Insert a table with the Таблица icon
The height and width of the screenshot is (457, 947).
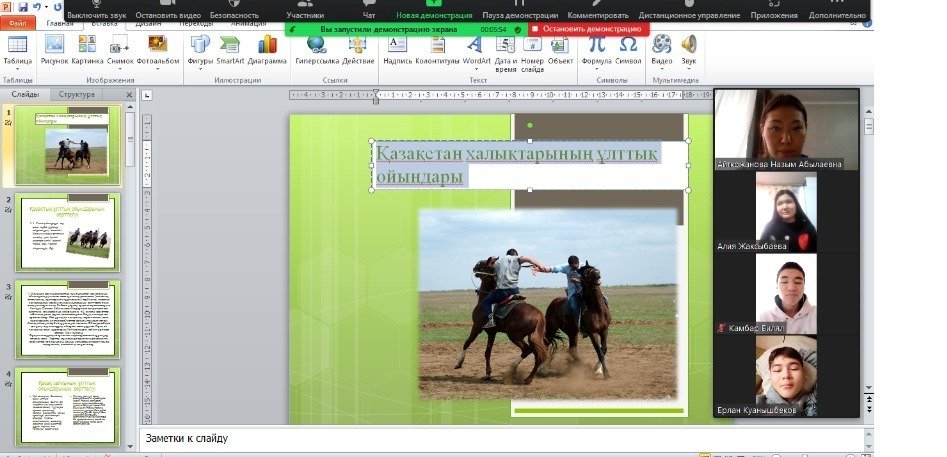point(18,44)
